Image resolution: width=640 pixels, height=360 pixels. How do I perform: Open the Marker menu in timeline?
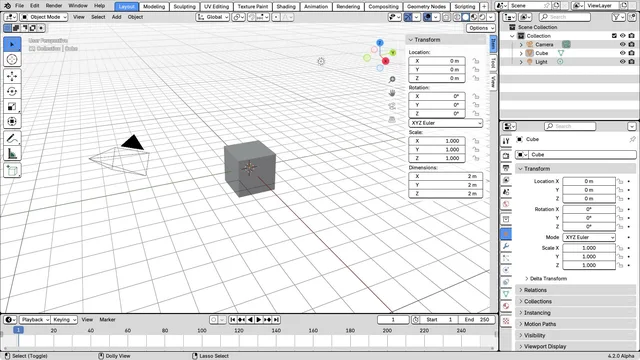coord(107,320)
